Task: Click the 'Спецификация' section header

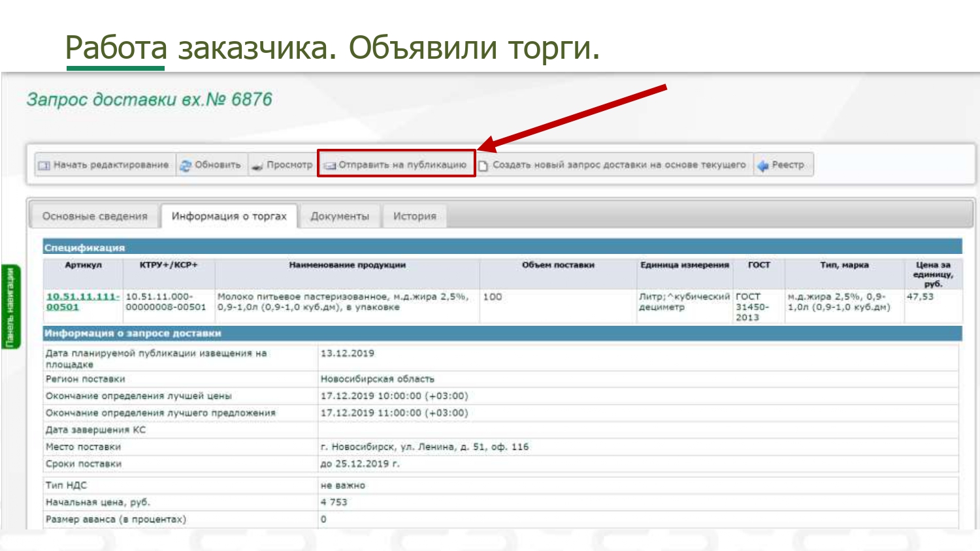Action: 84,247
